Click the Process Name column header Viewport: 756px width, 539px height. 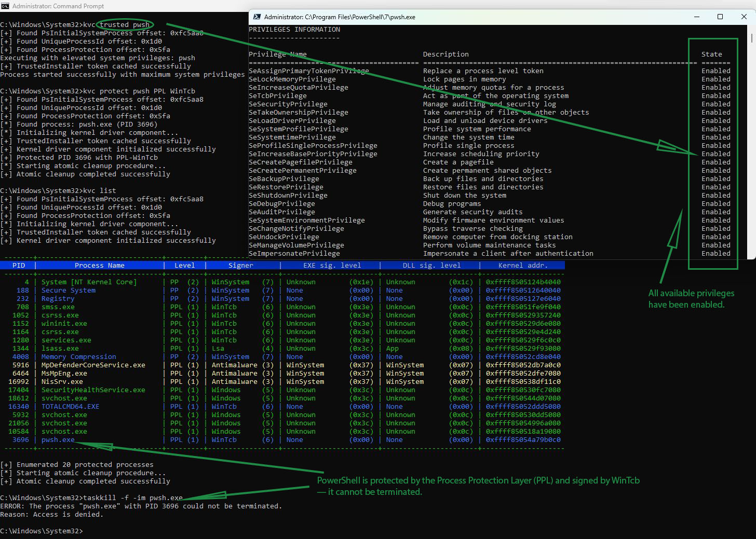pyautogui.click(x=99, y=266)
